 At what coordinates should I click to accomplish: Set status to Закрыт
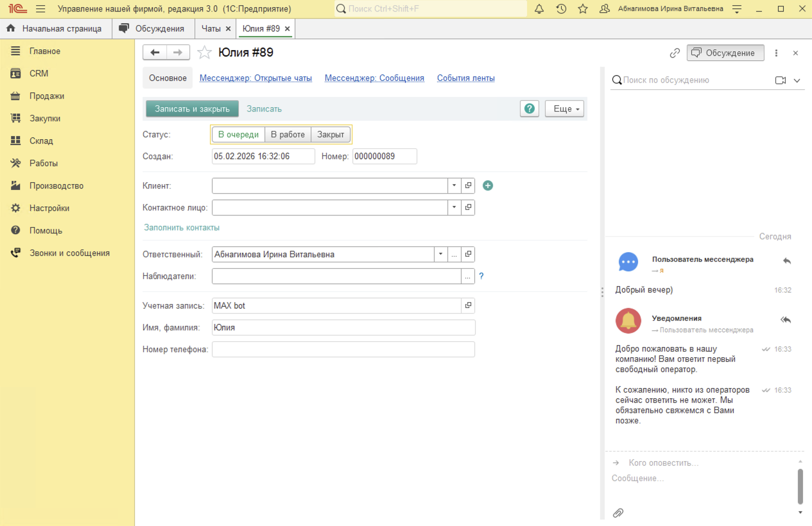pos(331,135)
